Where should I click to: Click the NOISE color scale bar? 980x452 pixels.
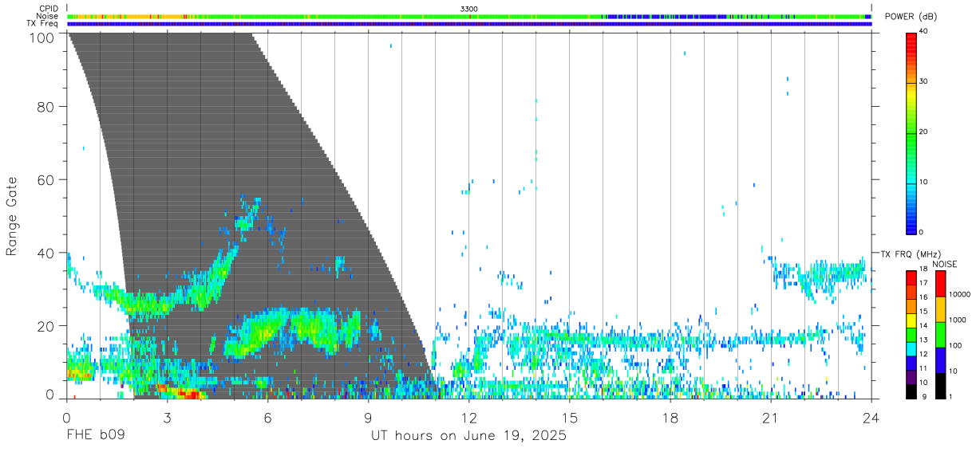(x=941, y=334)
